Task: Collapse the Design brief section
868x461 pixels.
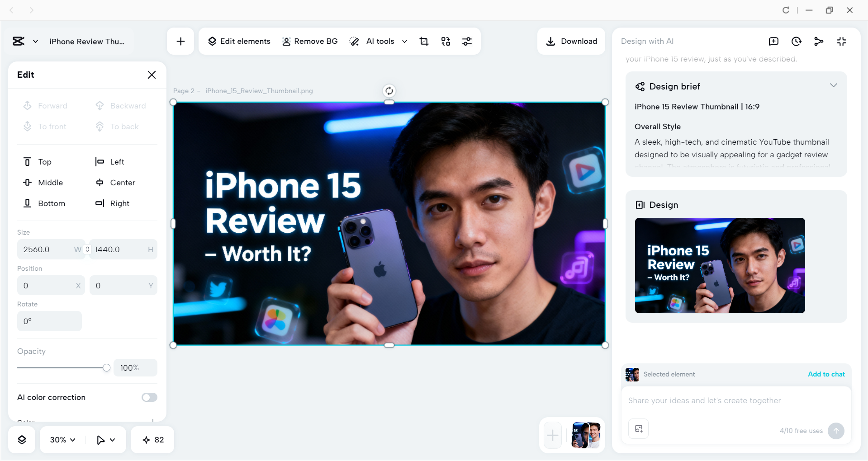Action: [834, 85]
